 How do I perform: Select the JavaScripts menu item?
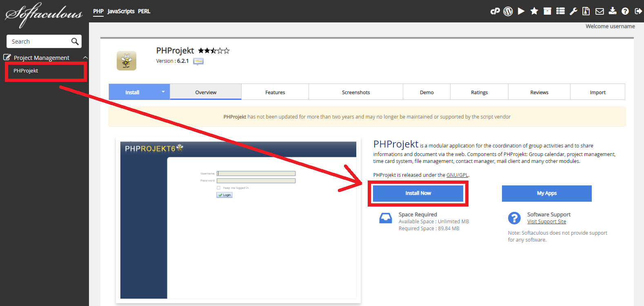[x=121, y=11]
